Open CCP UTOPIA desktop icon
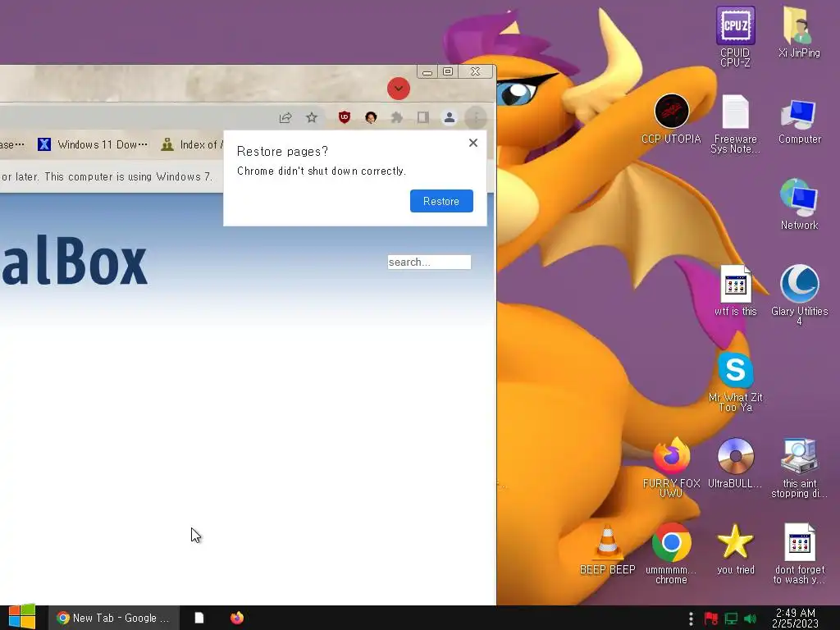840x630 pixels. tap(671, 119)
